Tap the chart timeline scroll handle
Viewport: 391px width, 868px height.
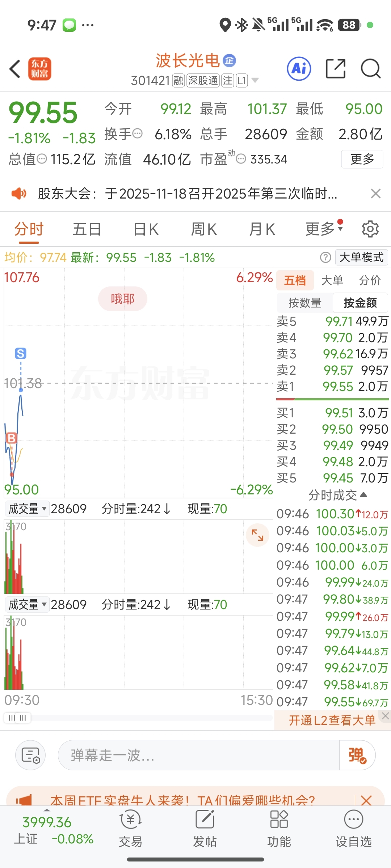pyautogui.click(x=17, y=718)
